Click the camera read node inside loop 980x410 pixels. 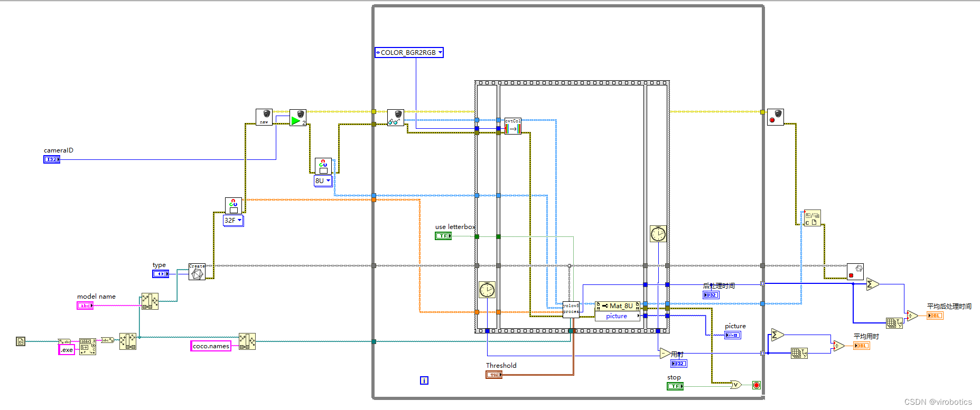(x=396, y=118)
